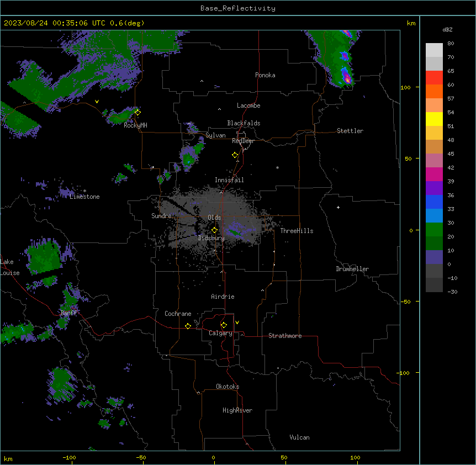
Task: Click the Olds city label
Action: (214, 218)
